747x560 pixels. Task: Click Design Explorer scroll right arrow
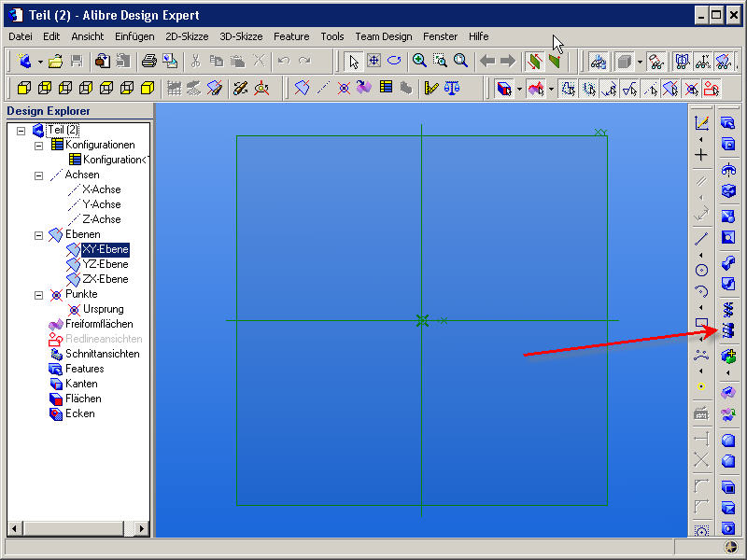coord(141,528)
